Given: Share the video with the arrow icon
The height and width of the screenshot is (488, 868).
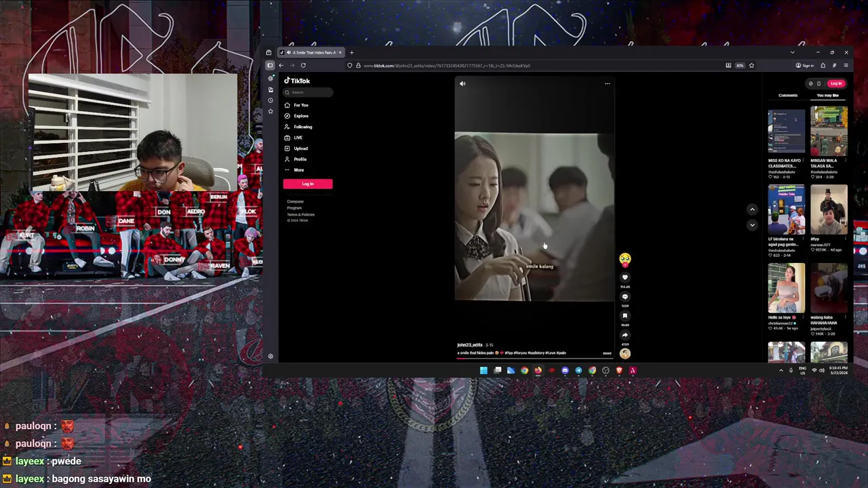Looking at the screenshot, I should click(x=625, y=335).
